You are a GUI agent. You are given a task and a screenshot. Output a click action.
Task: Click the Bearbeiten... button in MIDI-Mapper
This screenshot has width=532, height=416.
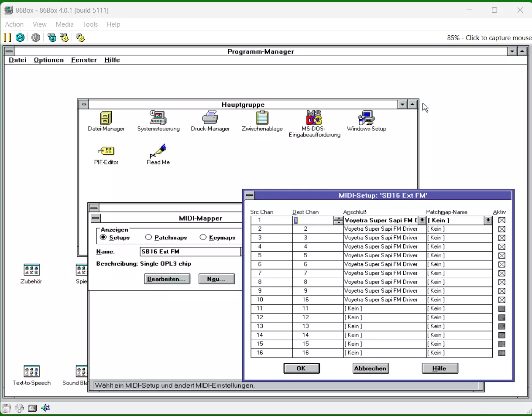click(167, 279)
